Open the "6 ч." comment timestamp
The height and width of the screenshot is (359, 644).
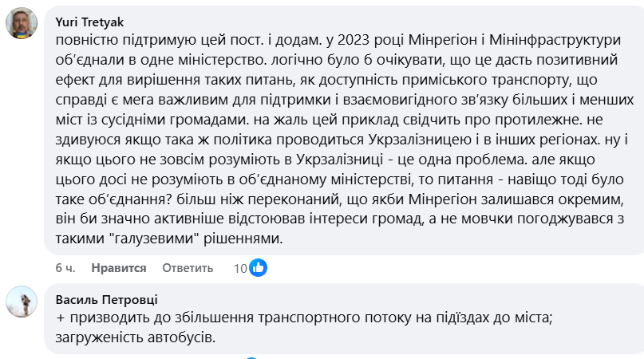click(65, 268)
